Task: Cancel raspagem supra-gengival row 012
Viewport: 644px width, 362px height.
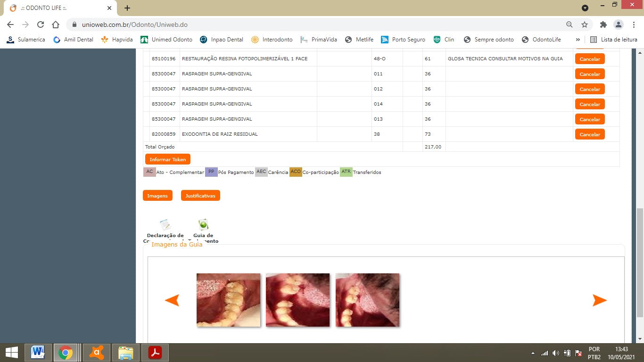Action: (x=590, y=89)
